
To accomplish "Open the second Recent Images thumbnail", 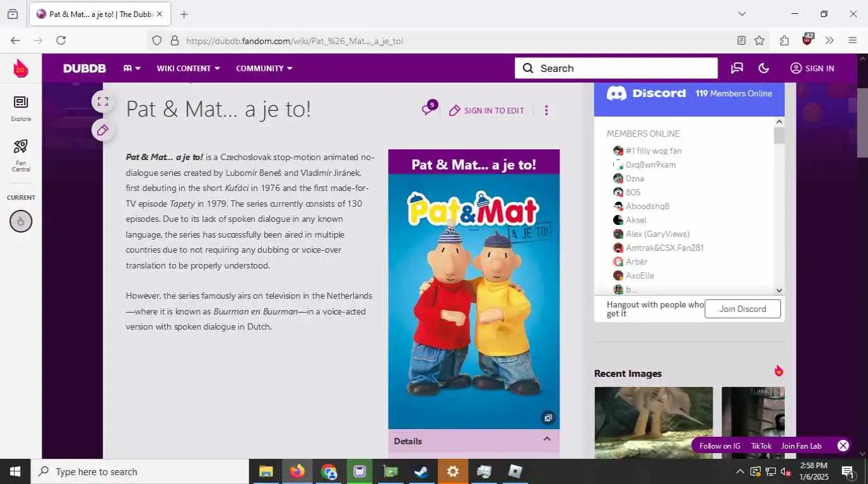I will pos(753,422).
